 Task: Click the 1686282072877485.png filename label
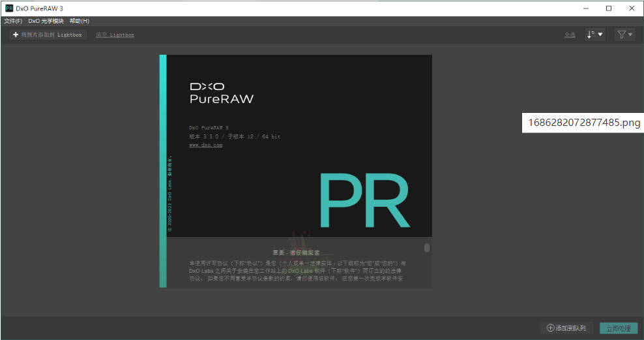pos(583,123)
